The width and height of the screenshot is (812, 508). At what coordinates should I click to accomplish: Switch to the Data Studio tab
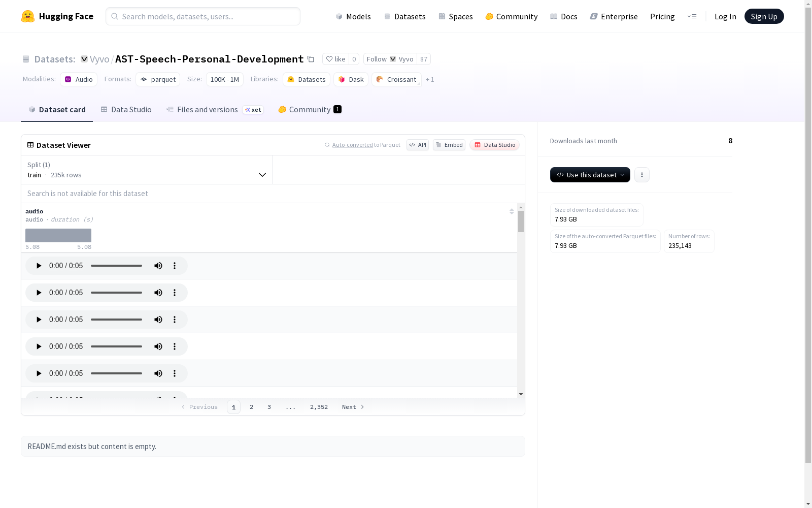pos(126,110)
